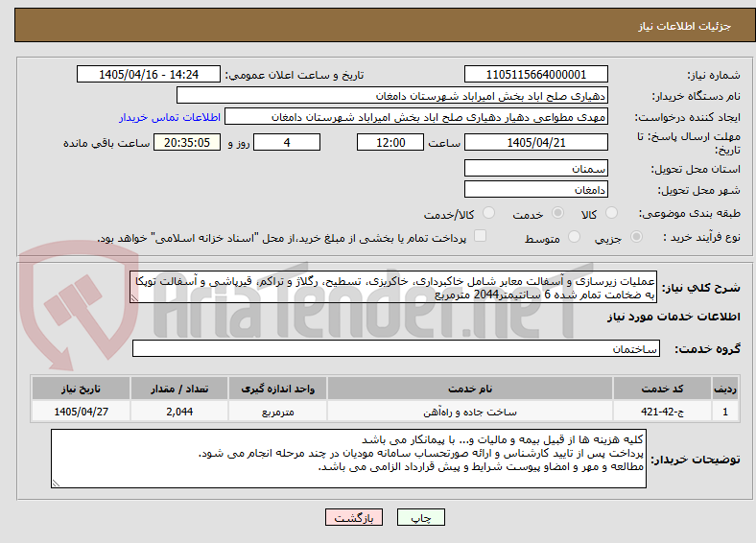Click the province field سمنان
Screen dimensions: 756x543
pos(535,168)
